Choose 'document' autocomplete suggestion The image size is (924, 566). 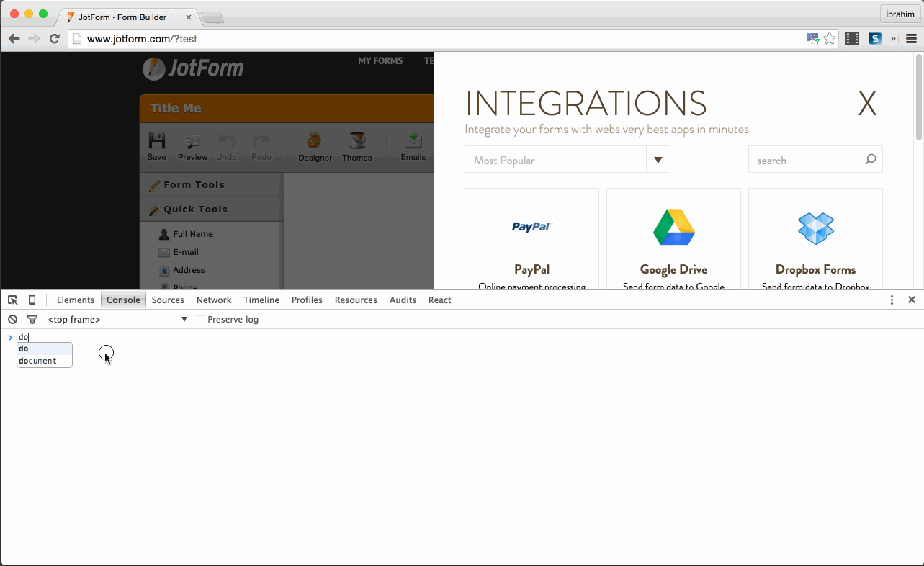pyautogui.click(x=45, y=361)
